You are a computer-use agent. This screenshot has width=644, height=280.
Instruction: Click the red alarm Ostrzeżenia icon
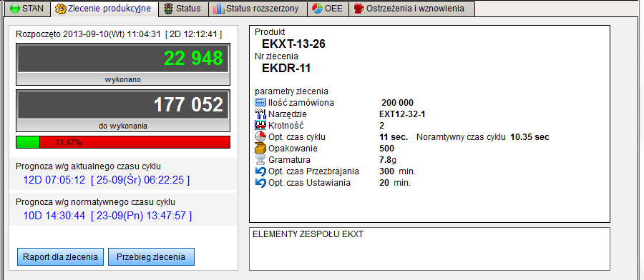[359, 9]
